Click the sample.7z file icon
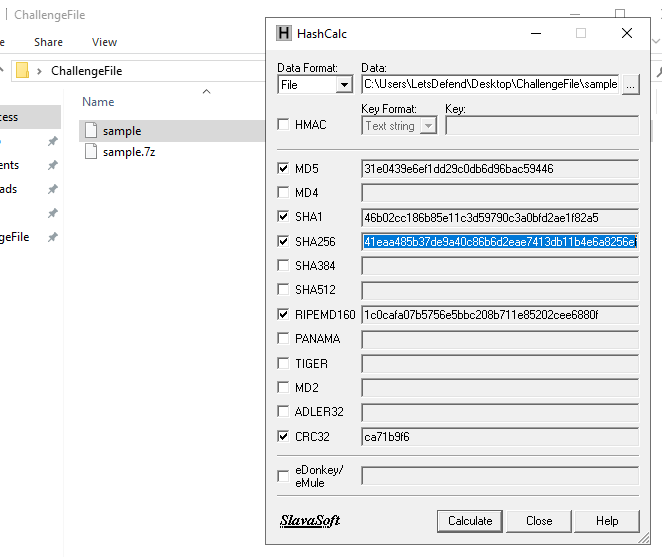The image size is (662, 557). (91, 152)
